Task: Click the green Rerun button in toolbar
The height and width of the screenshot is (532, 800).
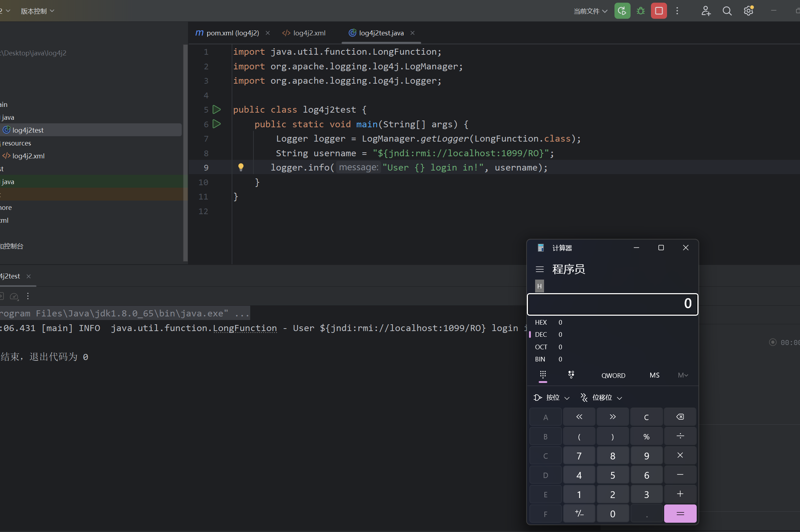Action: 622,11
